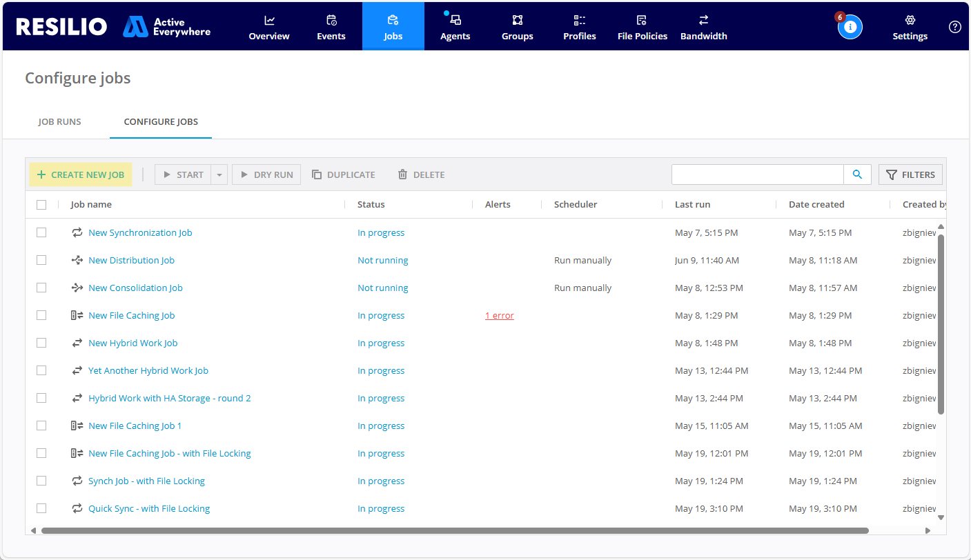Open the Profiles section icon

coord(580,21)
